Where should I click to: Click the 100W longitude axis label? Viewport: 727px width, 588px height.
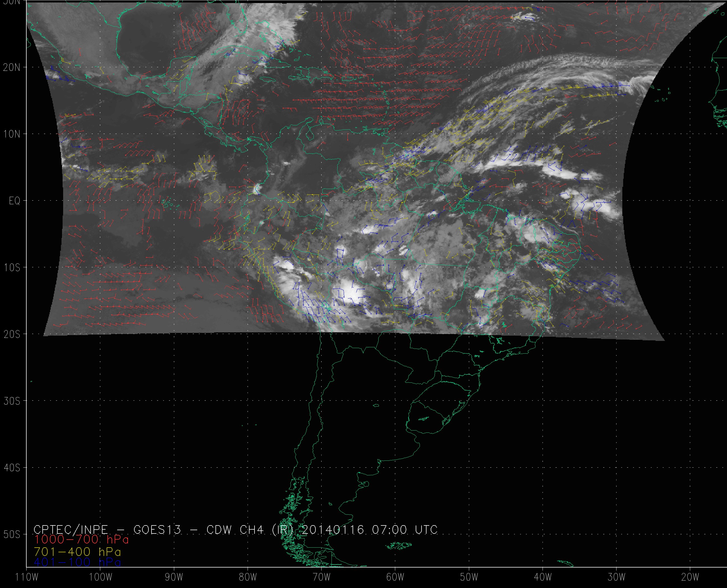[x=100, y=577]
